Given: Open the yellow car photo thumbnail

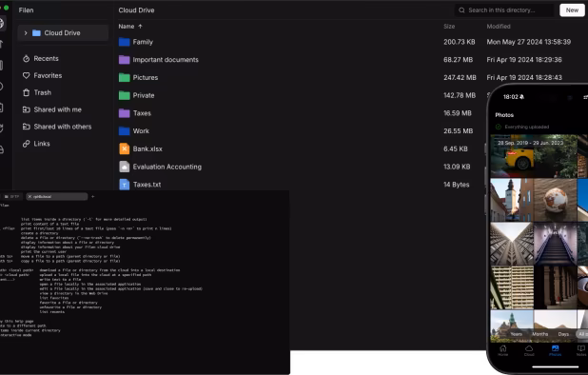Looking at the screenshot, I should (x=534, y=156).
